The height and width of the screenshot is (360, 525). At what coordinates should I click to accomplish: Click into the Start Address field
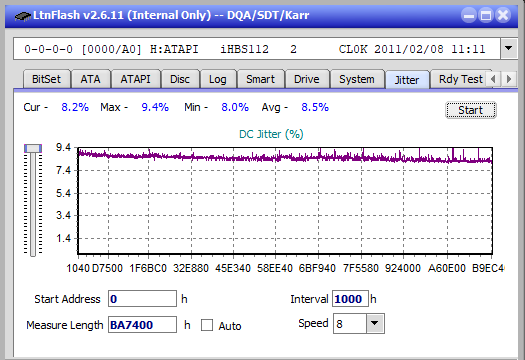click(x=142, y=299)
